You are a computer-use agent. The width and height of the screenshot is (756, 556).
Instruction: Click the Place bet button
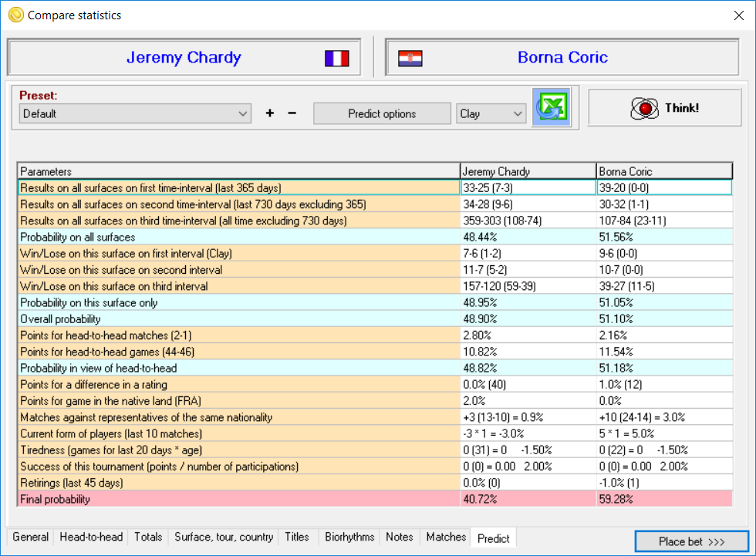click(x=691, y=541)
